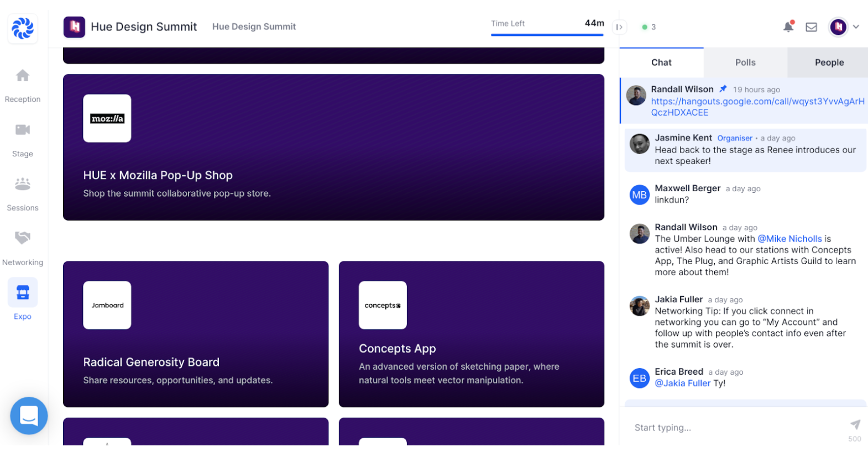
Task: Switch to the People tab
Action: tap(829, 62)
